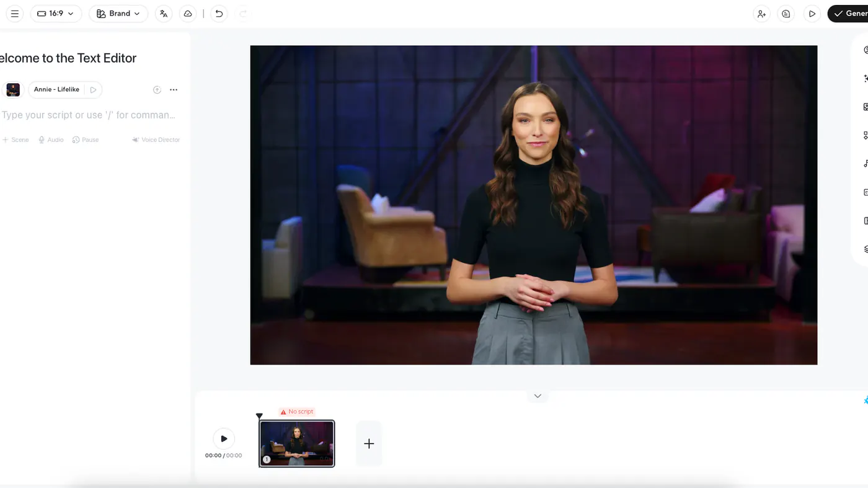This screenshot has width=868, height=488.
Task: Click the timeline play button
Action: (x=224, y=438)
